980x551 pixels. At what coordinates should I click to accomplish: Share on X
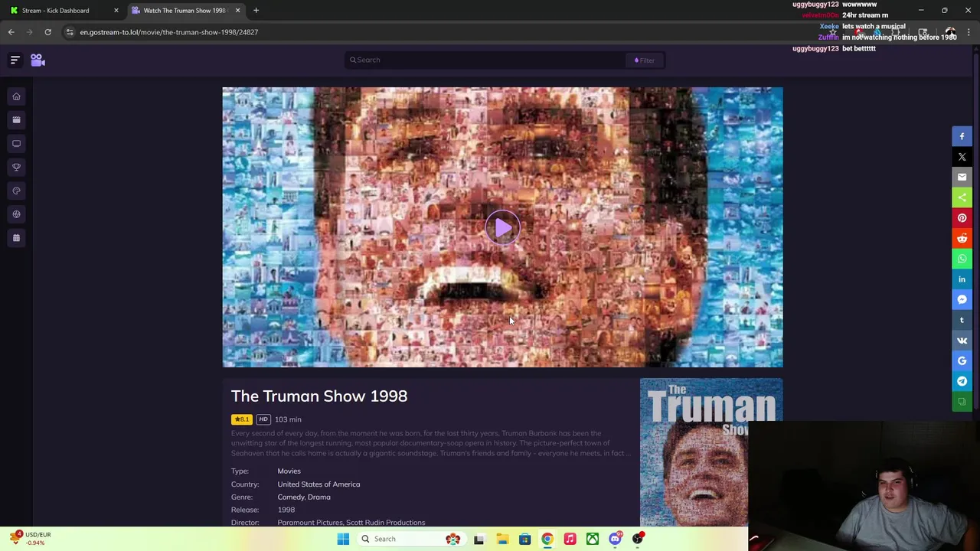pyautogui.click(x=962, y=157)
